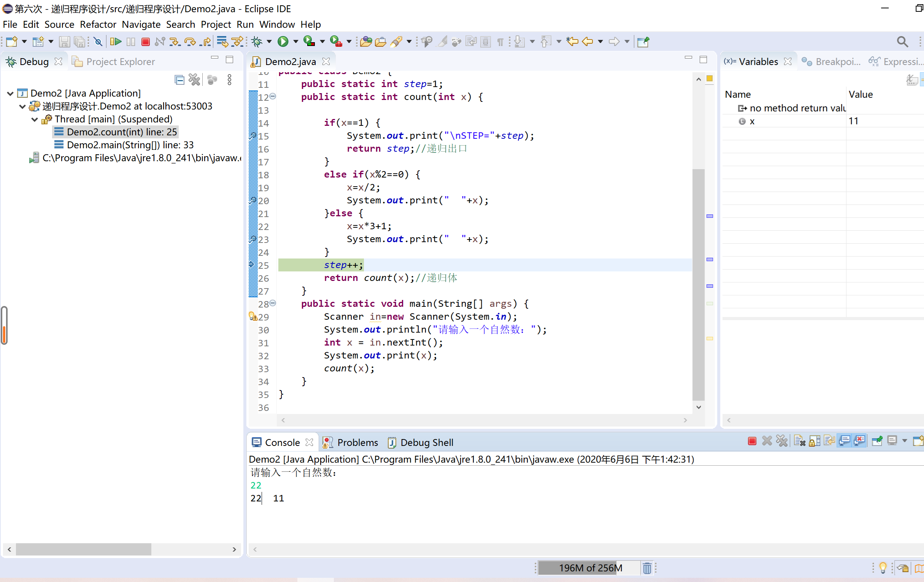
Task: Click the Suspend icon
Action: [x=131, y=41]
